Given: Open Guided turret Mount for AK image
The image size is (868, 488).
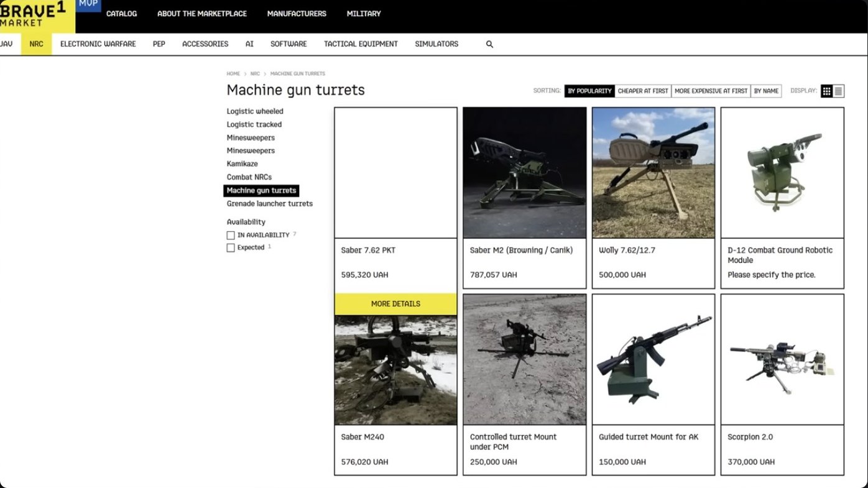Looking at the screenshot, I should 653,359.
